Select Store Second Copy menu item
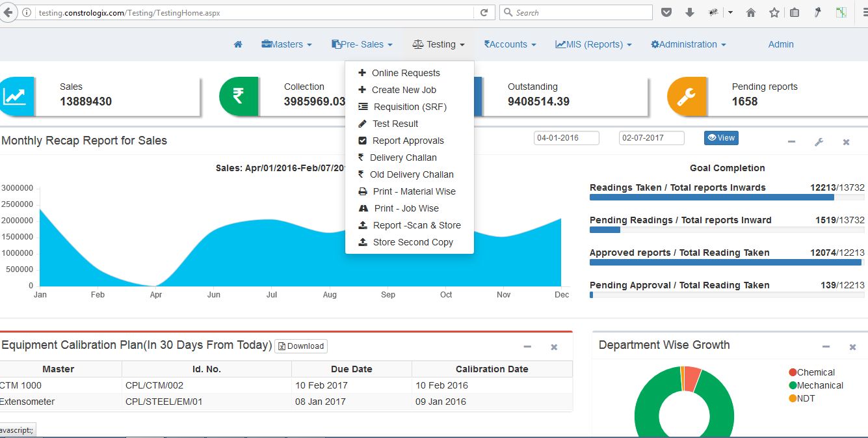The height and width of the screenshot is (438, 868). [410, 242]
